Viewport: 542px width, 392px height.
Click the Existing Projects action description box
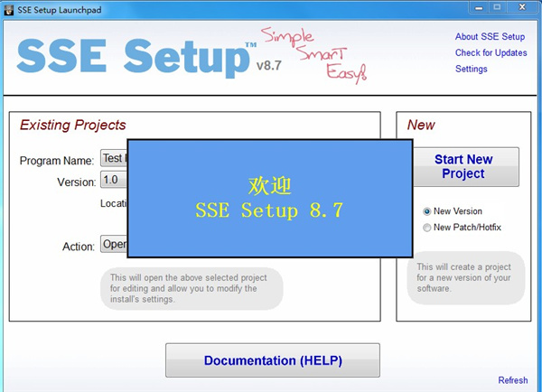click(x=191, y=289)
